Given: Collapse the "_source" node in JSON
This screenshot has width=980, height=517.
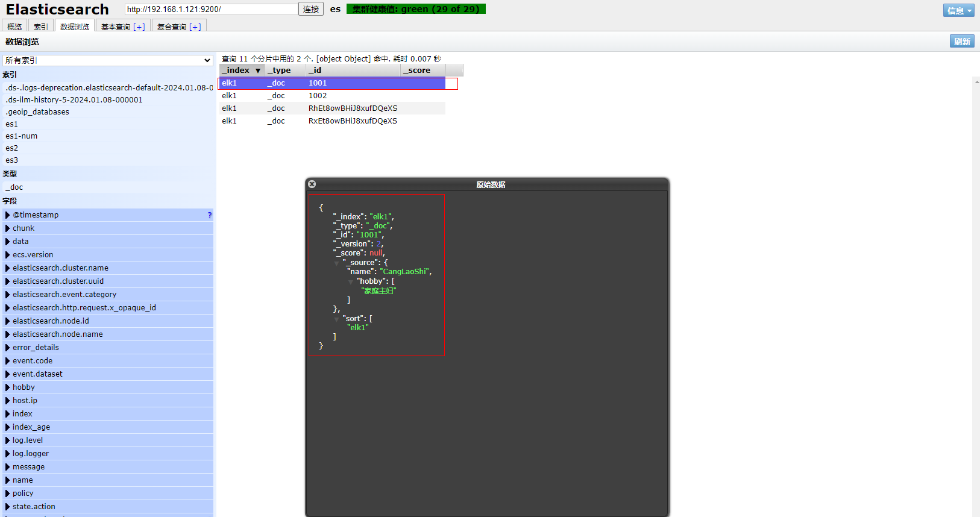Looking at the screenshot, I should click(336, 263).
